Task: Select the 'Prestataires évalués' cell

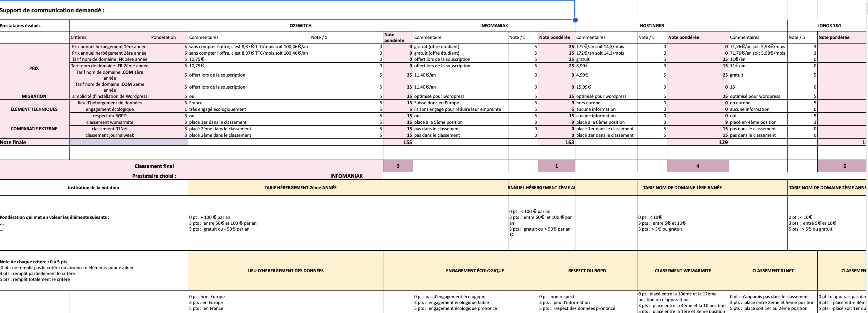Action: click(35, 26)
